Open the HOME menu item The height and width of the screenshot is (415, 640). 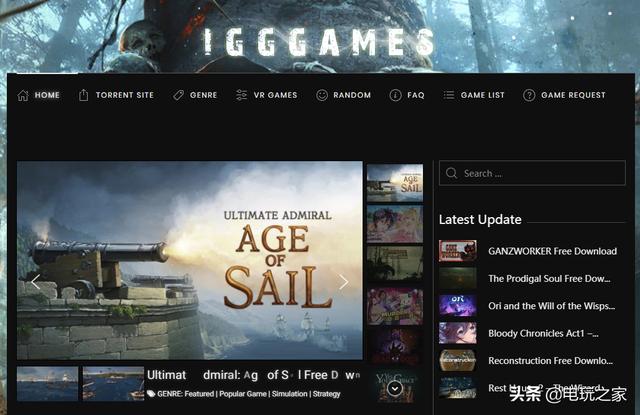[x=47, y=95]
